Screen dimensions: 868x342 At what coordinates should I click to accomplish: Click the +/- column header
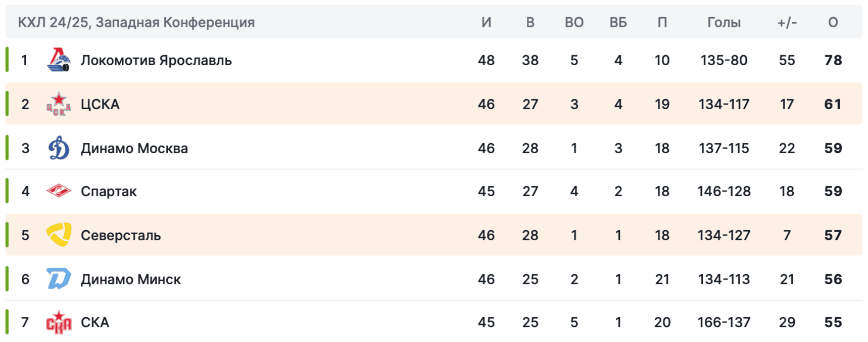coord(787,22)
